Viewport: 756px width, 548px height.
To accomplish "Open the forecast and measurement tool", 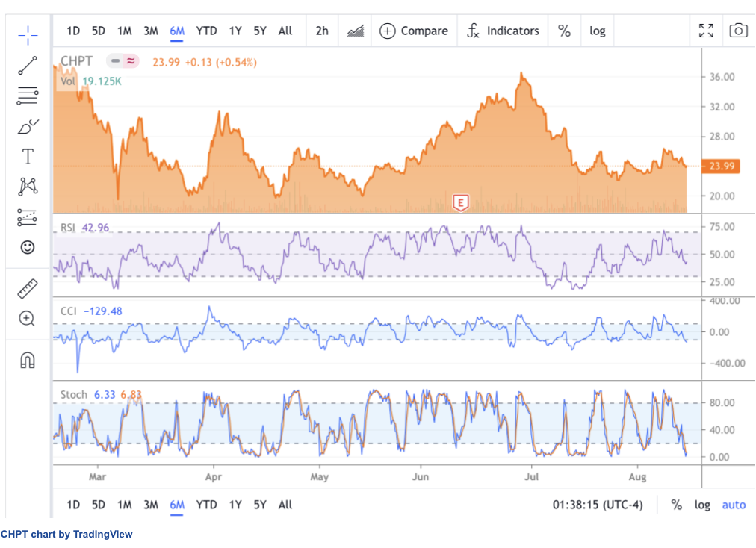I will pyautogui.click(x=28, y=217).
